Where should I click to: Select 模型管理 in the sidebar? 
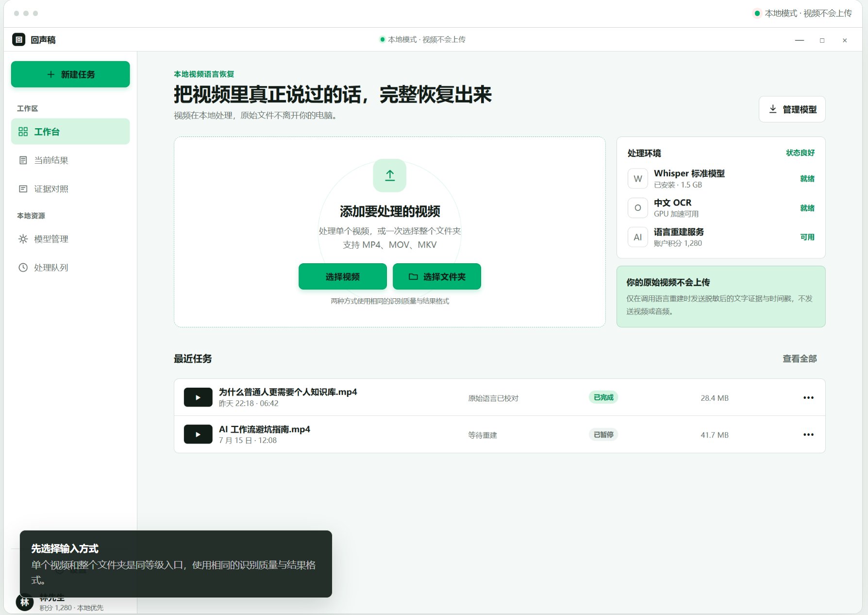pyautogui.click(x=70, y=239)
